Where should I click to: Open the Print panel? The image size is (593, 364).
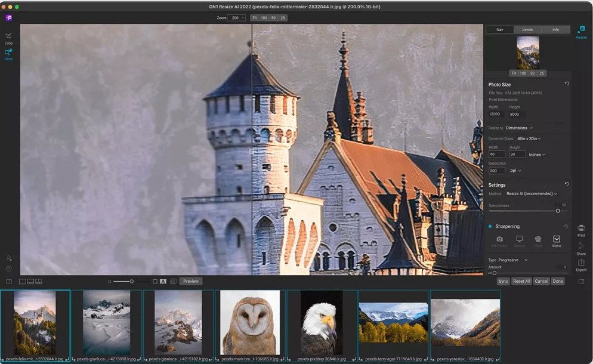click(581, 232)
